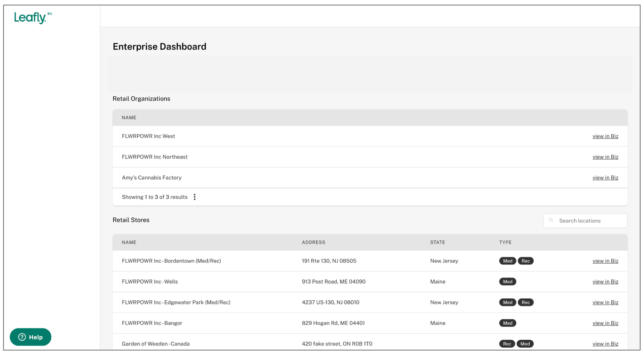Click the Rec badge on Bordentown row
The height and width of the screenshot is (354, 644).
(x=525, y=261)
